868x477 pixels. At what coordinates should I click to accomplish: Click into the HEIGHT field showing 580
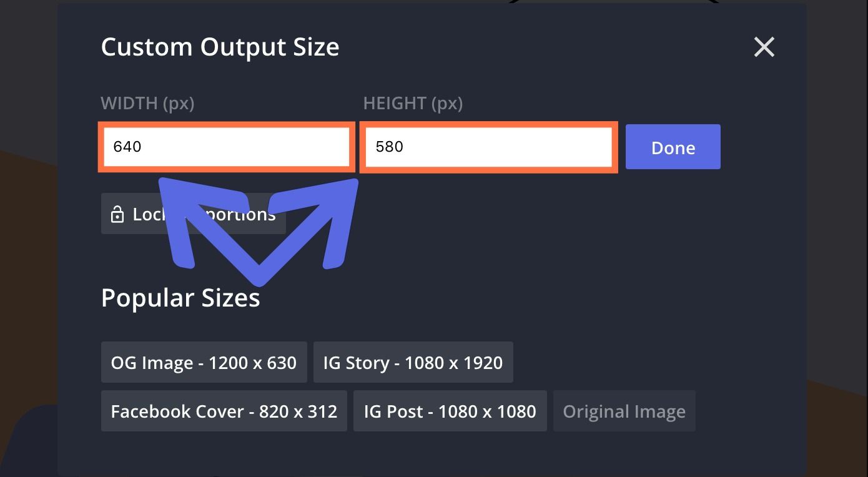click(488, 147)
